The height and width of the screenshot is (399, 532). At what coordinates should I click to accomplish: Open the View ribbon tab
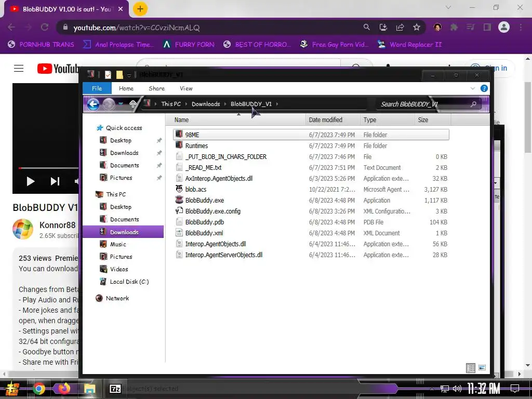coord(186,88)
